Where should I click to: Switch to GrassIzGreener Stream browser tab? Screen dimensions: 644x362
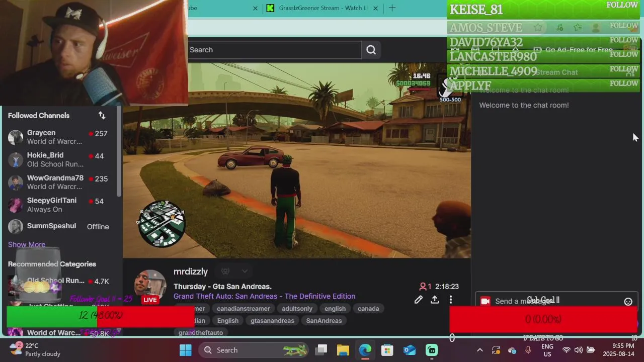[323, 8]
